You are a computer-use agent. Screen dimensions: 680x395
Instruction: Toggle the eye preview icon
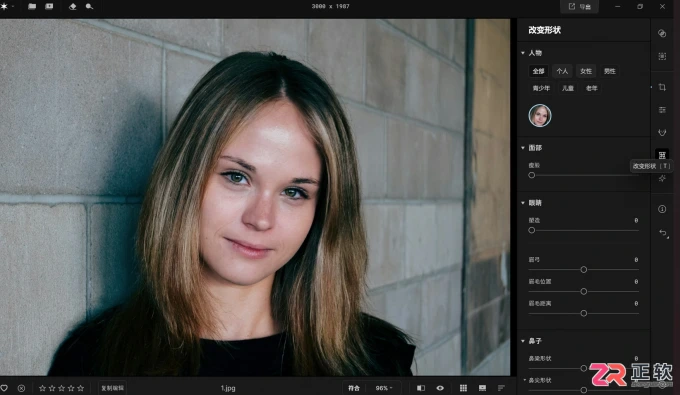(x=440, y=388)
